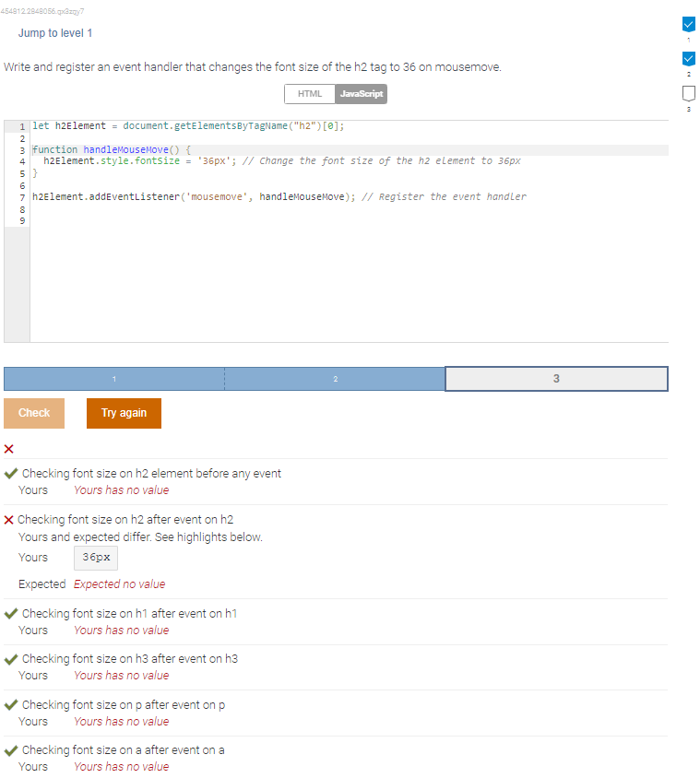The width and height of the screenshot is (700, 778).
Task: Switch to the HTML tab
Action: click(x=310, y=94)
